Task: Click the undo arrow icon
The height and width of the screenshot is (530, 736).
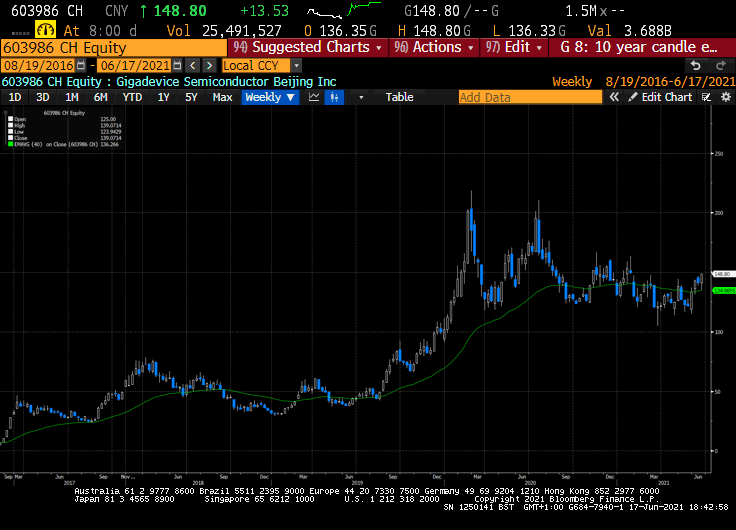Action: click(696, 66)
